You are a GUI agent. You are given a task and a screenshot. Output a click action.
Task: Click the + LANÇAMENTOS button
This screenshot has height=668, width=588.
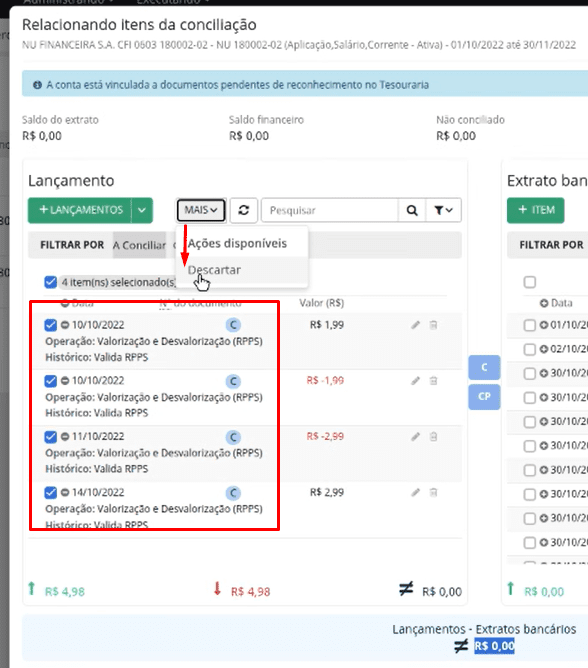tap(80, 210)
